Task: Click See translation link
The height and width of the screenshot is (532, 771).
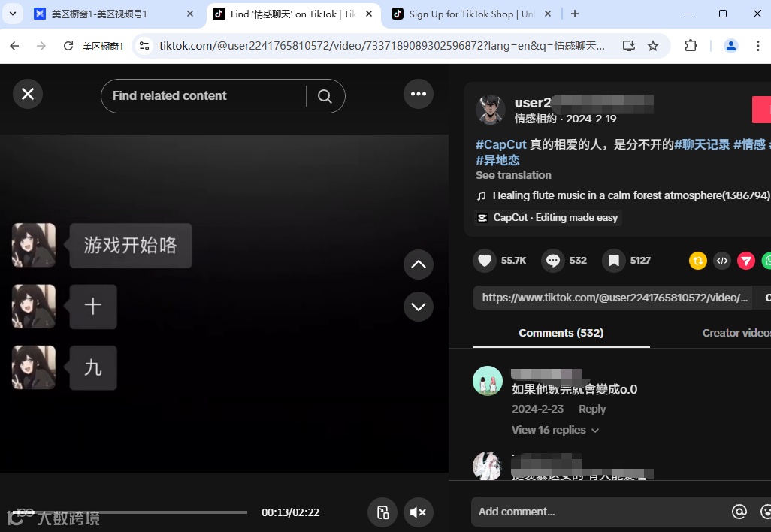Action: 513,175
